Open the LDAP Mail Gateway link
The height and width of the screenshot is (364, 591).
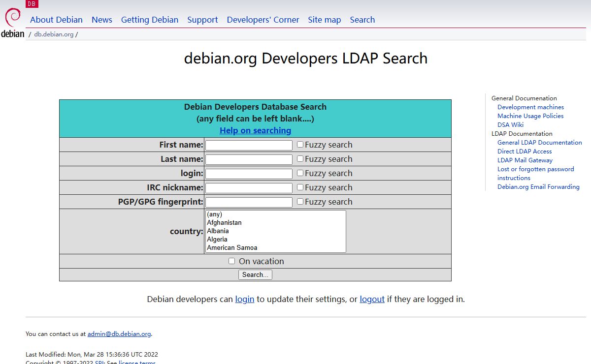[525, 160]
